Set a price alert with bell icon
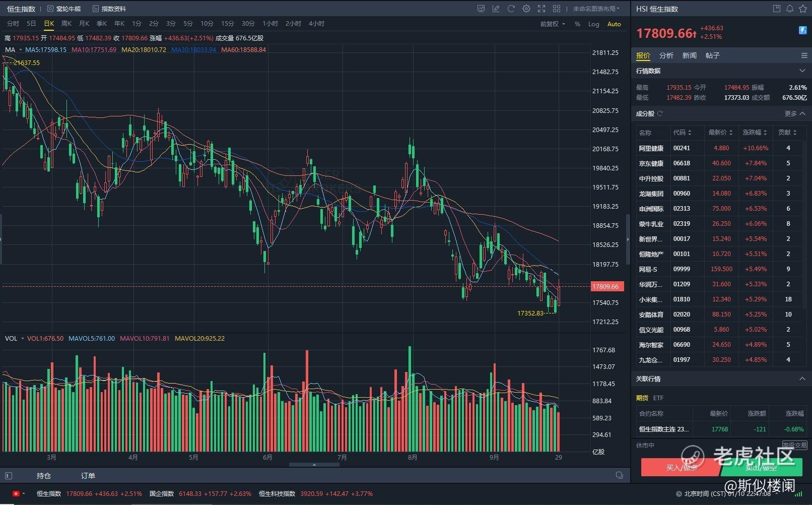Viewport: 812px width, 505px height. pos(790,9)
